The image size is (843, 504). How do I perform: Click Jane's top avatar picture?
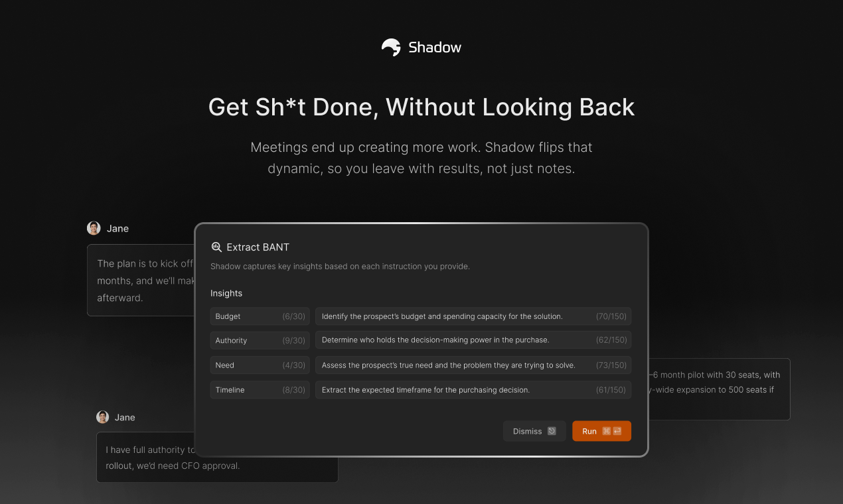(x=94, y=228)
